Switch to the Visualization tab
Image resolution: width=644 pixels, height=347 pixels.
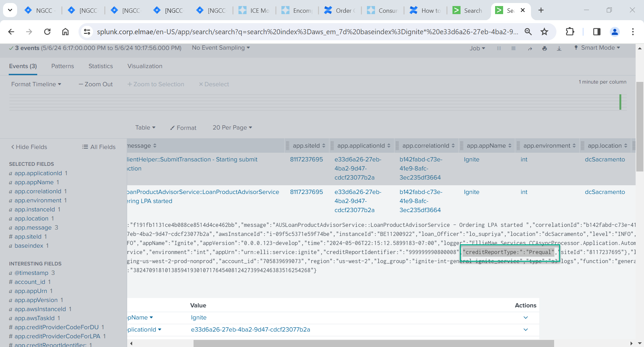point(145,66)
